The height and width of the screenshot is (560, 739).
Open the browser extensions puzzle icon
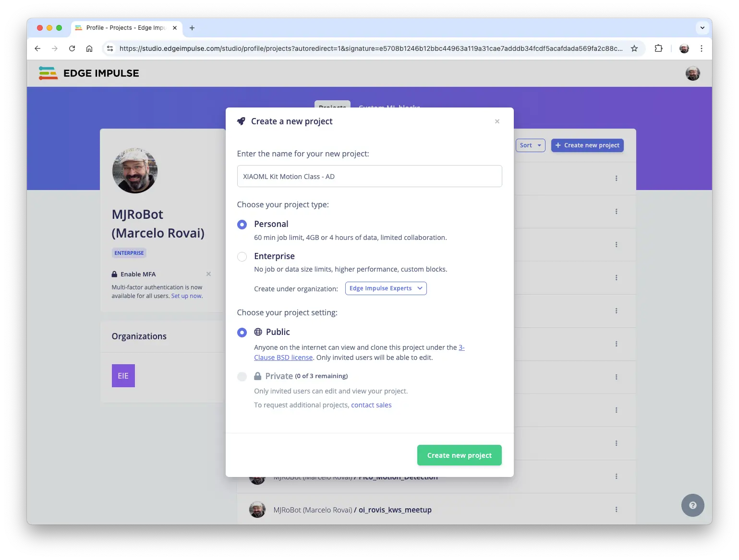658,48
